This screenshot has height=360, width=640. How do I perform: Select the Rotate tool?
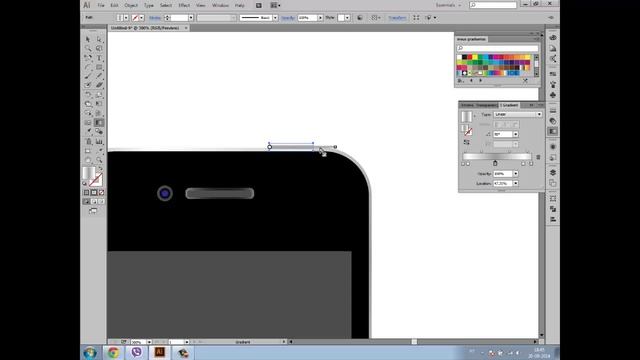tap(88, 95)
